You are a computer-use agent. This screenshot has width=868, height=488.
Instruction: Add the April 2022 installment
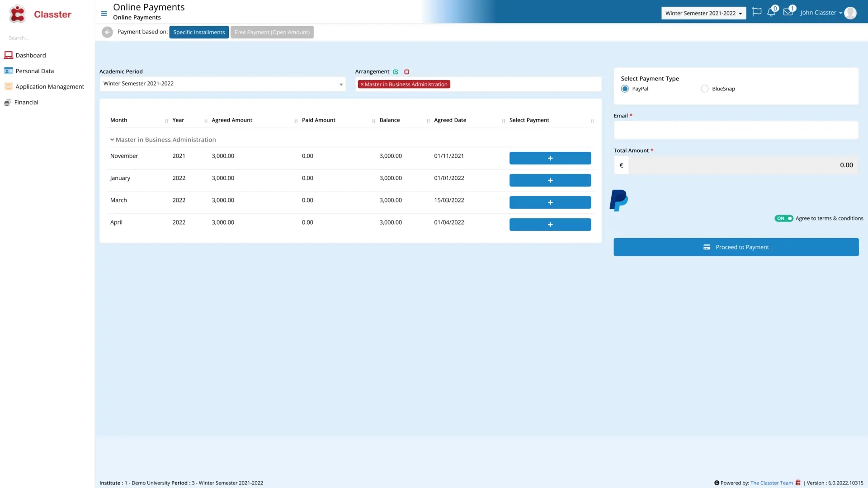click(550, 225)
